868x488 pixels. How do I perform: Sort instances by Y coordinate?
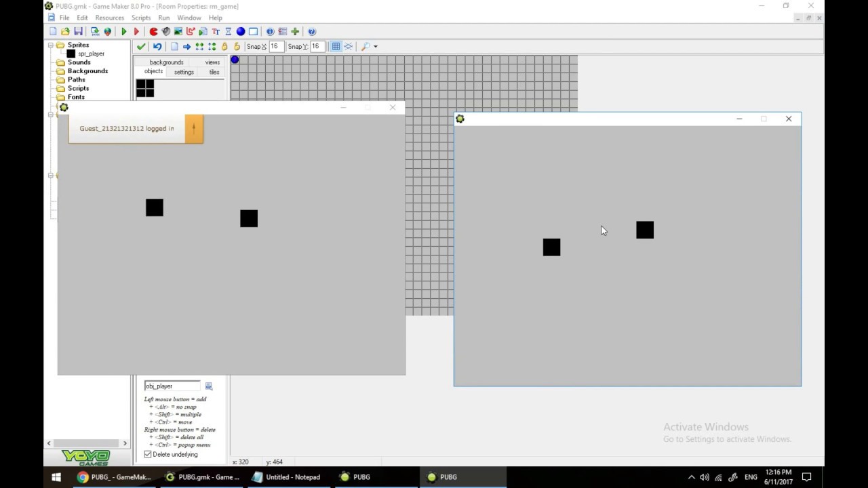click(x=212, y=46)
